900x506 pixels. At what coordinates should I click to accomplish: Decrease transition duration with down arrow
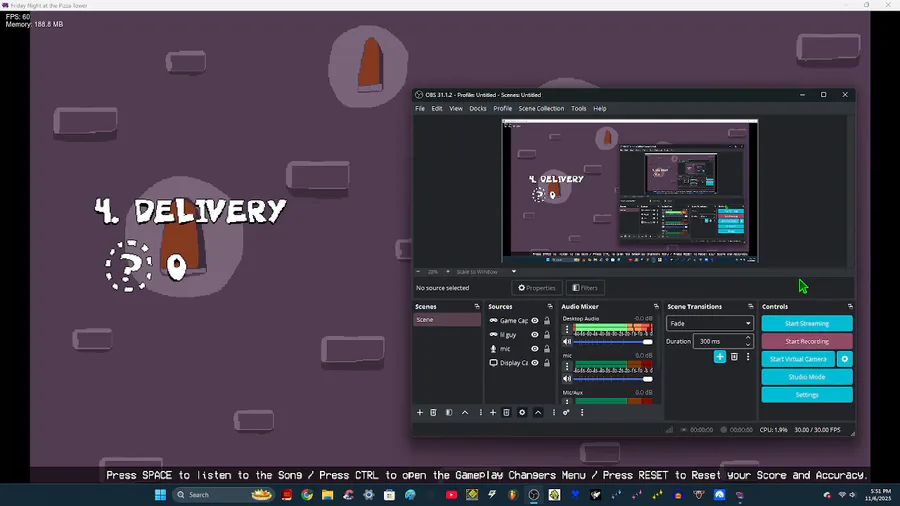click(748, 345)
